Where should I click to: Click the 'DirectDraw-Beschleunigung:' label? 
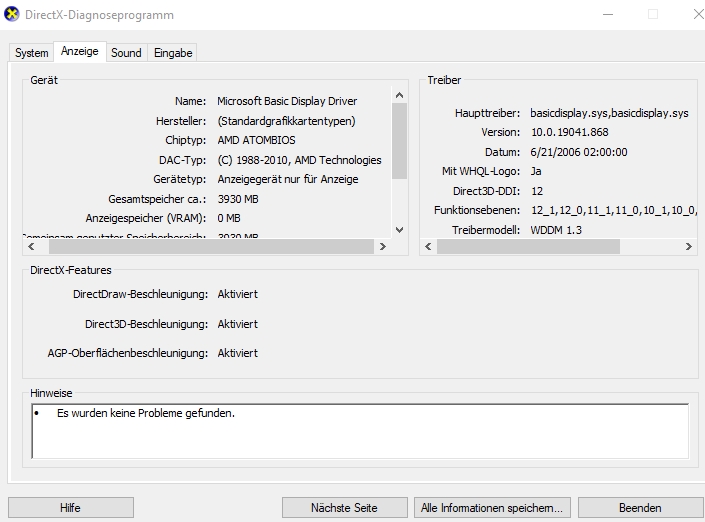(x=140, y=294)
